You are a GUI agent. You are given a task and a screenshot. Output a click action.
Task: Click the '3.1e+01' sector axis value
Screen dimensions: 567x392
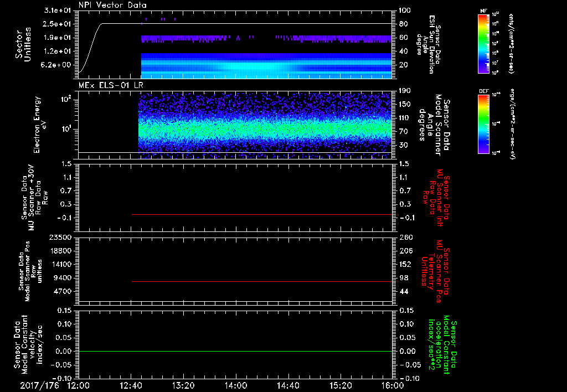58,11
